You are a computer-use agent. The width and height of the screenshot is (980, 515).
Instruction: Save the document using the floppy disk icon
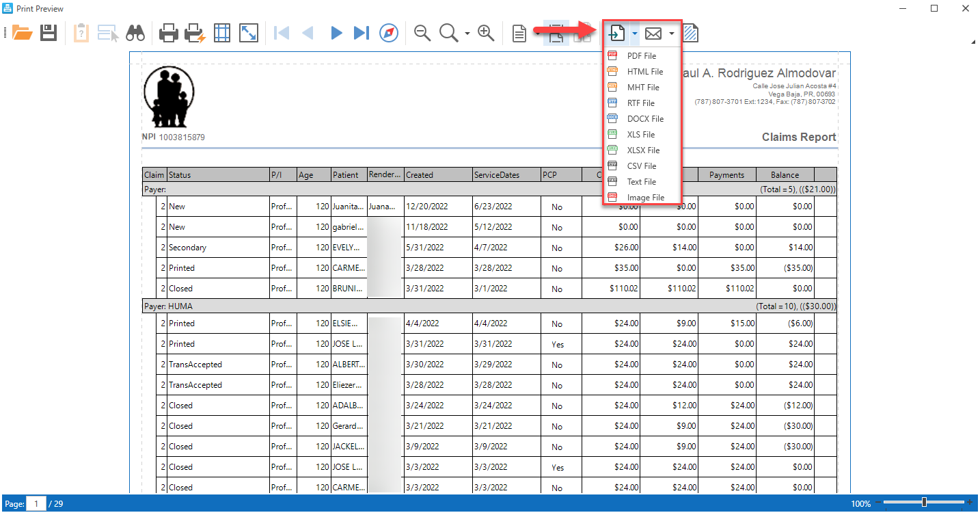pyautogui.click(x=49, y=33)
